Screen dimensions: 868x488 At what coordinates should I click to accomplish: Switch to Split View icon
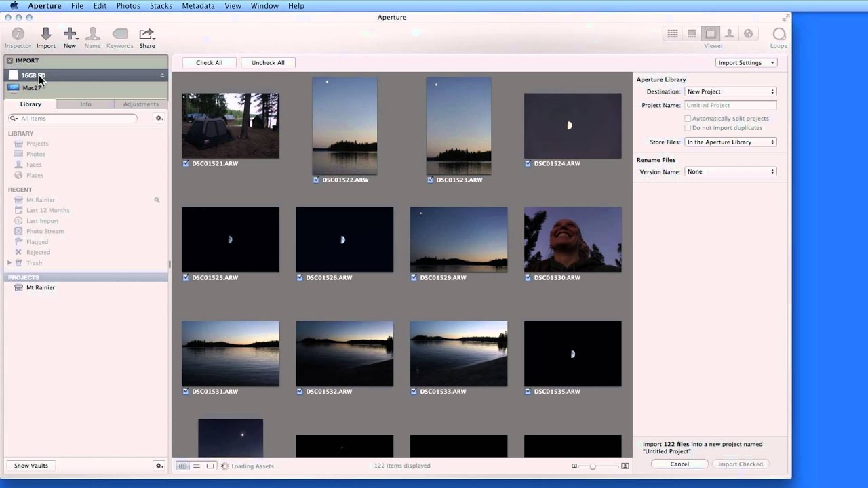(x=692, y=34)
